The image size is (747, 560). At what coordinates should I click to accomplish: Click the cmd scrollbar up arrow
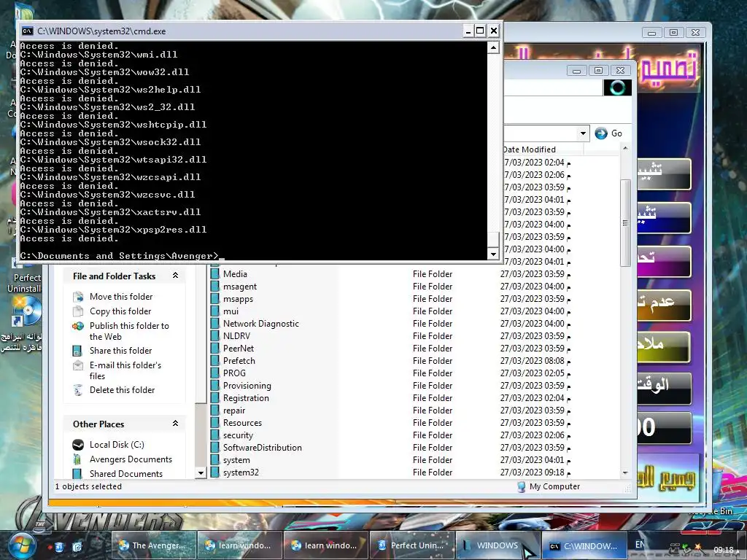(x=493, y=47)
